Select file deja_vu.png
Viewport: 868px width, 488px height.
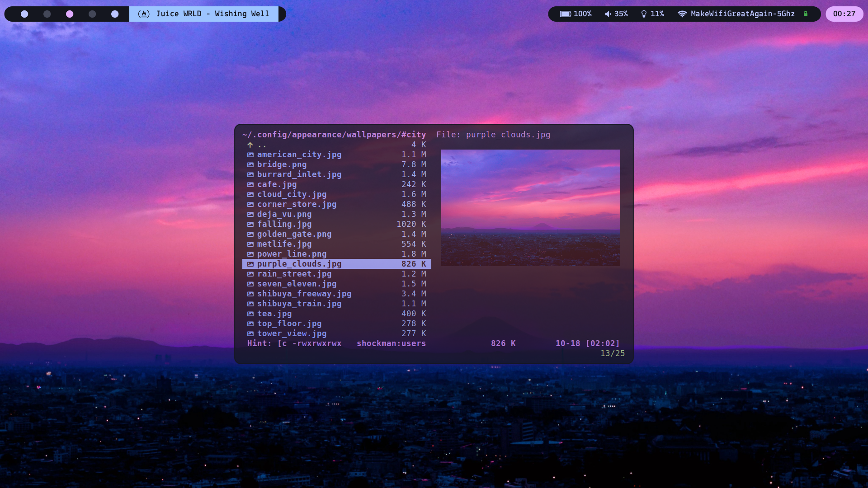(337, 214)
